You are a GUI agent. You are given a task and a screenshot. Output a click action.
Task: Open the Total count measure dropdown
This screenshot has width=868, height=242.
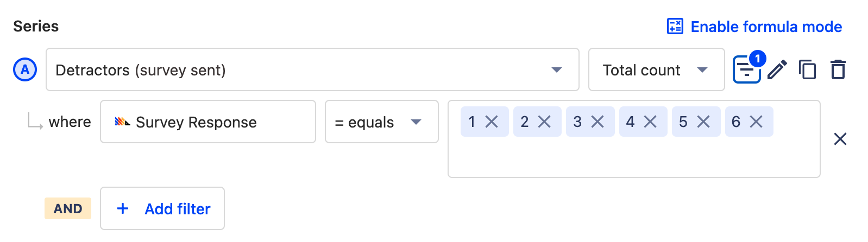click(x=656, y=70)
